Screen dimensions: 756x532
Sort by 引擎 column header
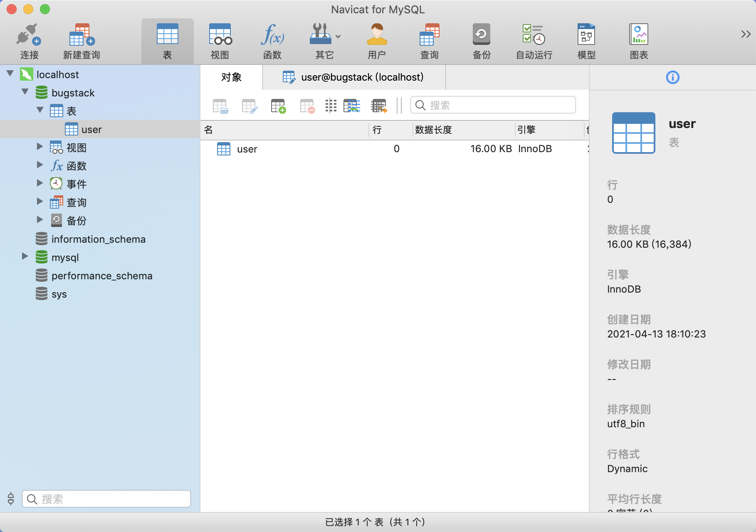(550, 130)
